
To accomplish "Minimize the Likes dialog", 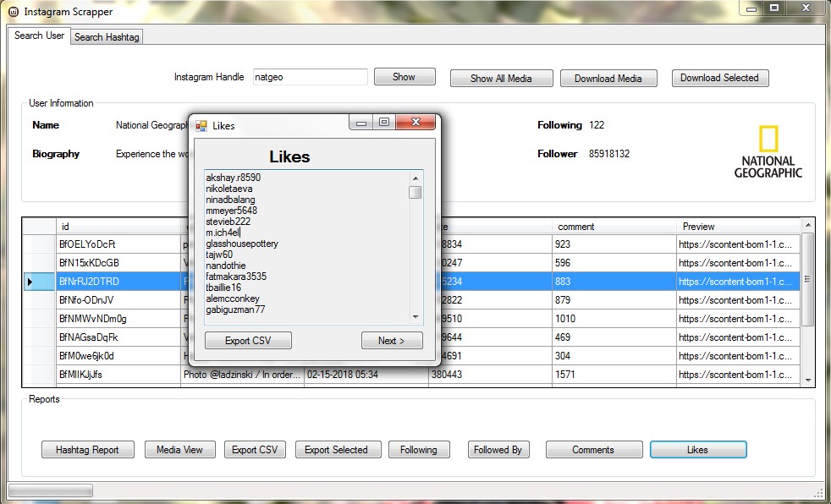I will tap(360, 123).
